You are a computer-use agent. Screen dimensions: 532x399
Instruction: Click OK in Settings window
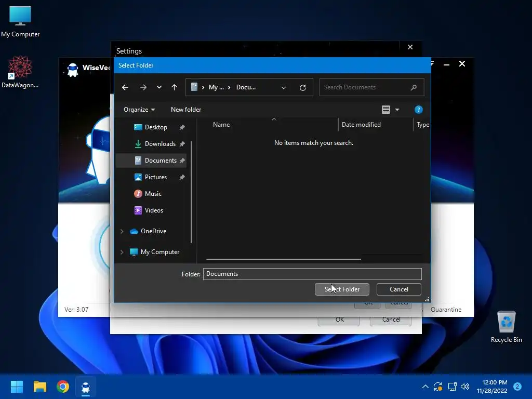tap(339, 320)
